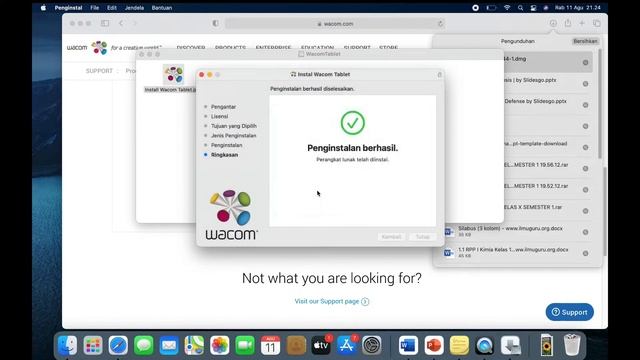
Task: Click the Tutup button in the installer
Action: [x=422, y=237]
